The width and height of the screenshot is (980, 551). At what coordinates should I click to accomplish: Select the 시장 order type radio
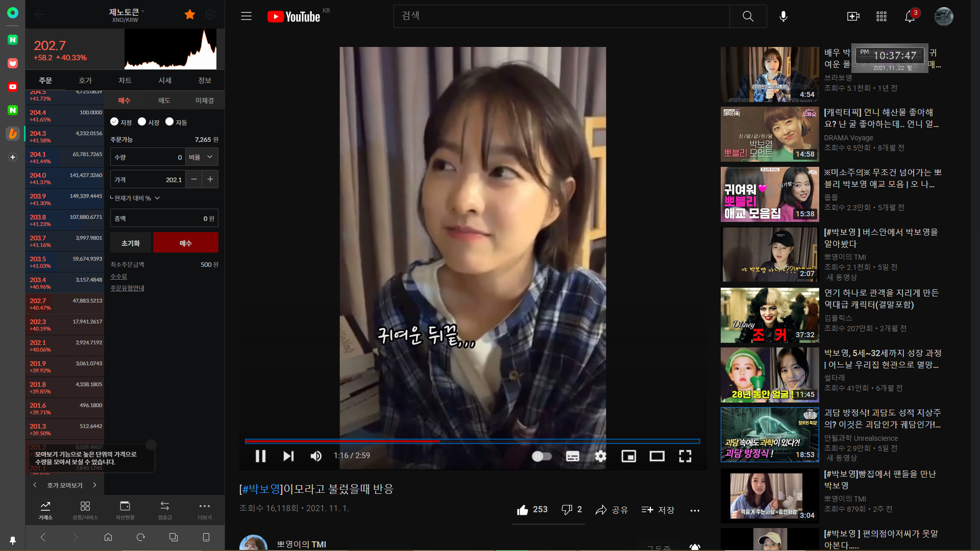pos(142,121)
